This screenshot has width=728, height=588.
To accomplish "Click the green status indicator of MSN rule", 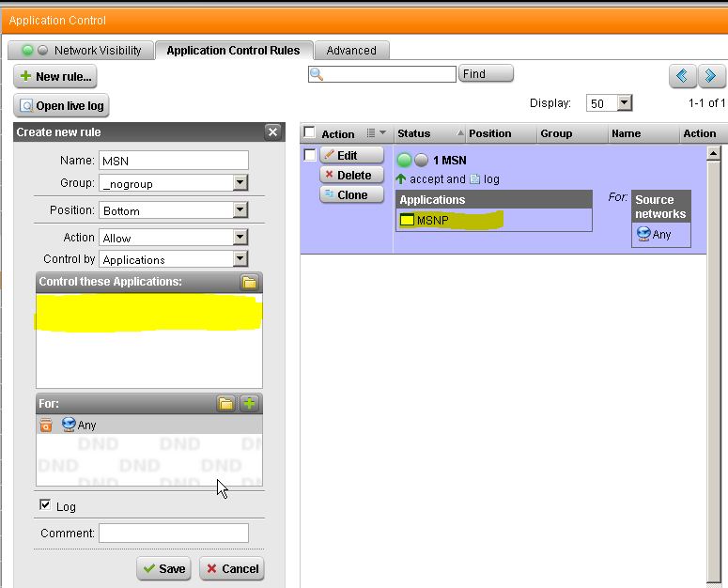I will coord(404,161).
